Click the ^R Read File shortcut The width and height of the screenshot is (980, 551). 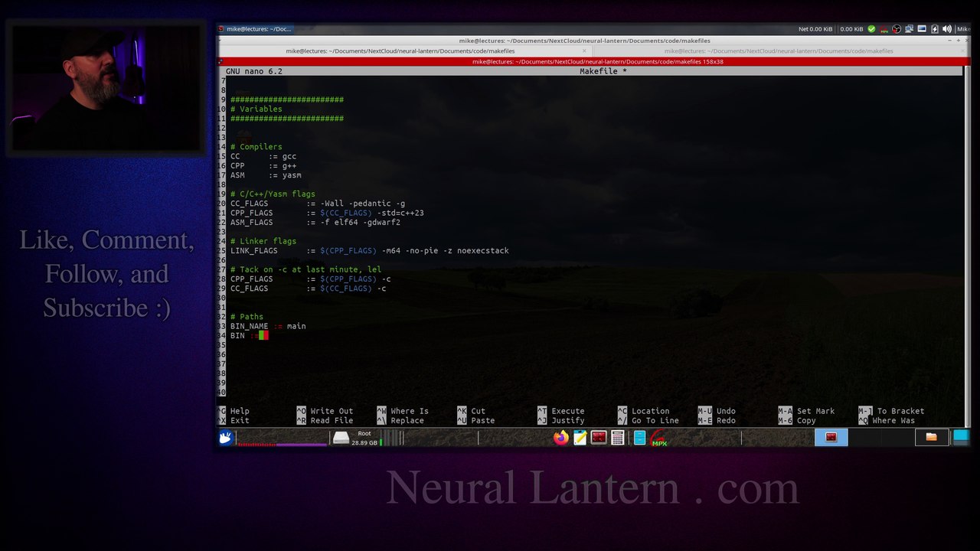click(x=325, y=420)
